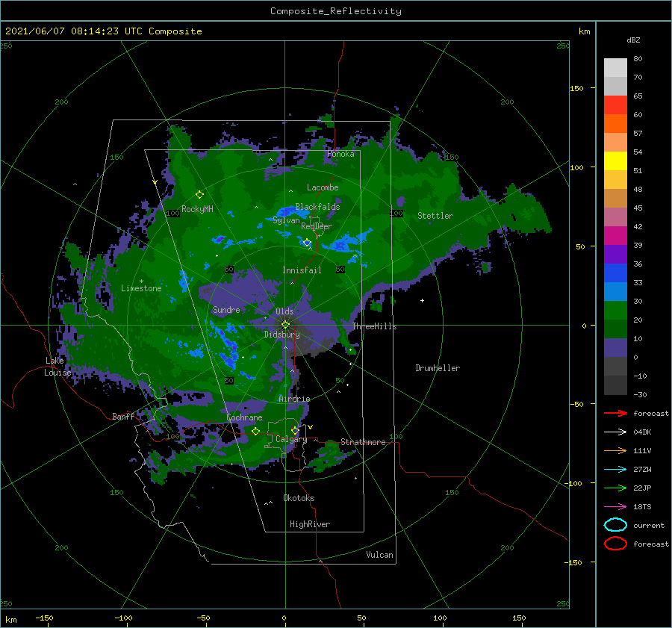Click the Sylvan label
Screen dimensions: 672x628
[286, 220]
